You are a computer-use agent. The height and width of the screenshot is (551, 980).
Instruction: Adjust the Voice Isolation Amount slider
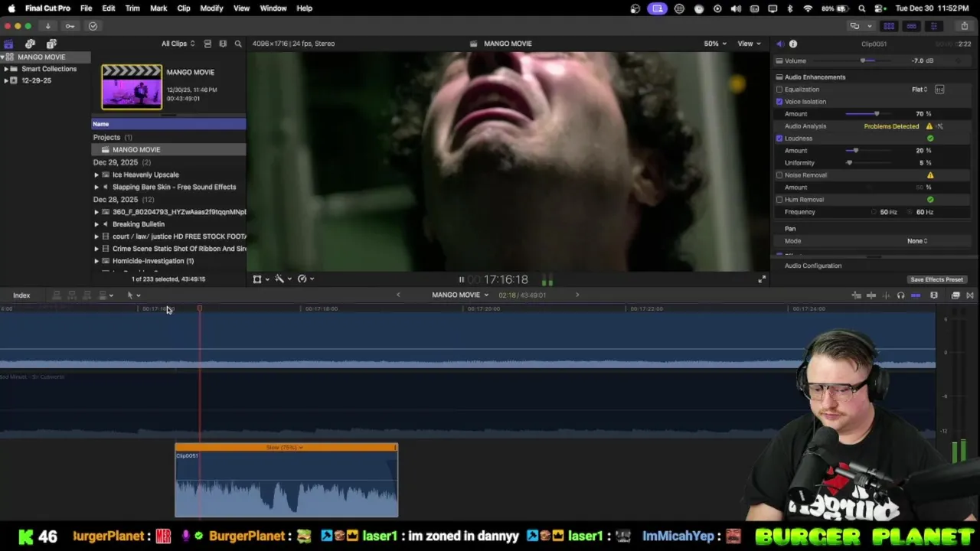[x=877, y=114]
